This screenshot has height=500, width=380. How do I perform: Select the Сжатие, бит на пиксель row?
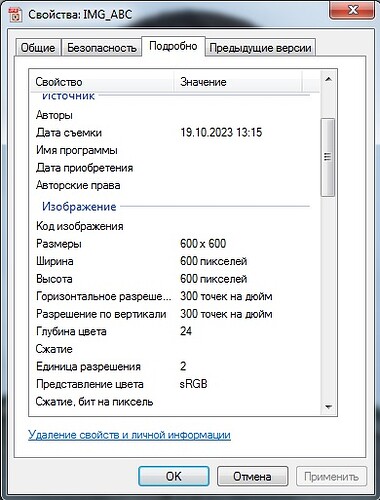175,402
